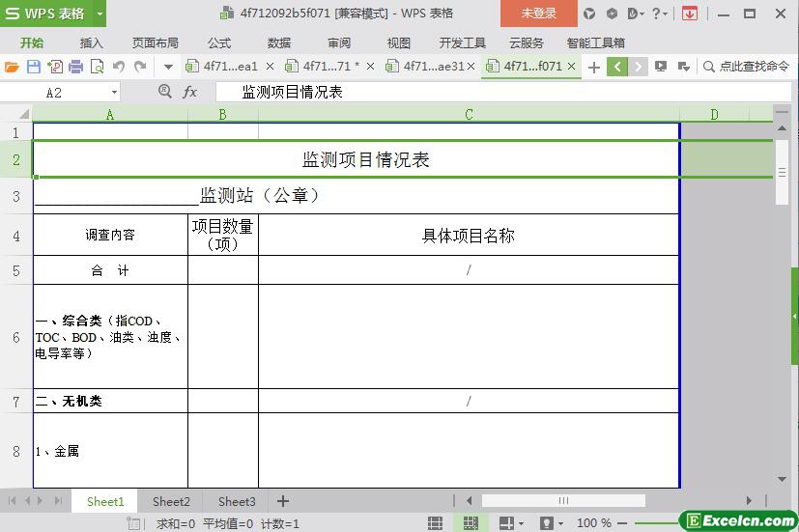This screenshot has width=799, height=532.
Task: Open the Name Box dropdown arrow
Action: (x=115, y=93)
